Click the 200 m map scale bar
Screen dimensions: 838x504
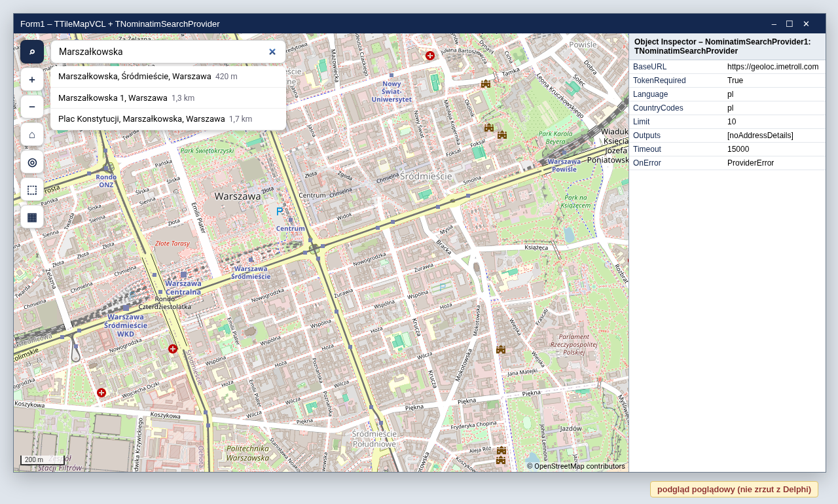click(x=42, y=459)
